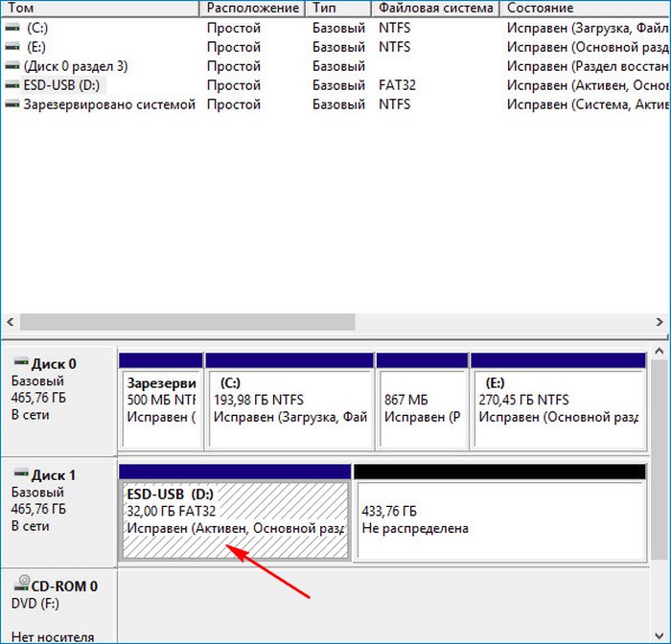
Task: Select the (E:) 270,45 ГБ NTFS partition
Action: tap(559, 408)
